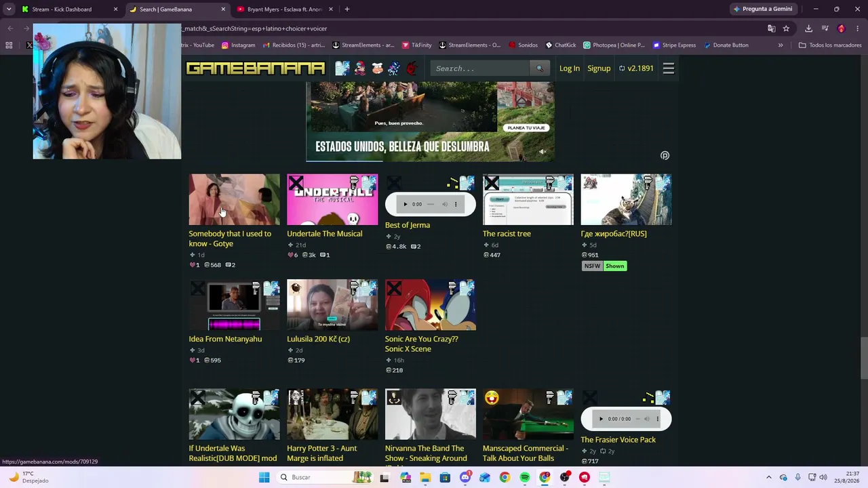Image resolution: width=868 pixels, height=488 pixels.
Task: Open Chrome downloads icon
Action: click(808, 28)
